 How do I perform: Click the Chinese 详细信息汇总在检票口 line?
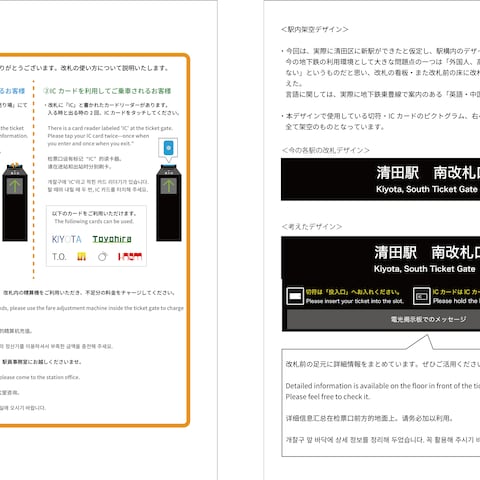369,418
